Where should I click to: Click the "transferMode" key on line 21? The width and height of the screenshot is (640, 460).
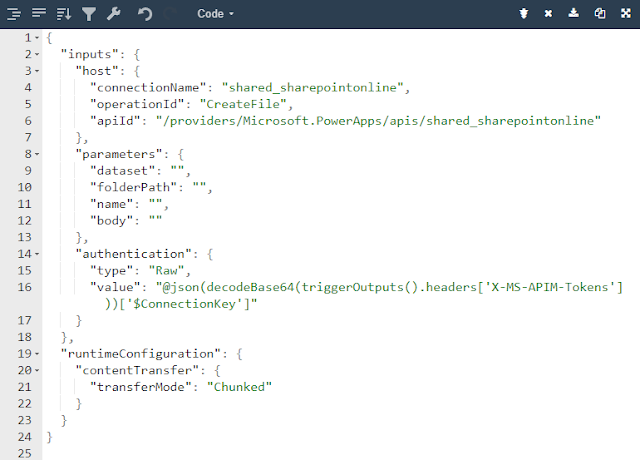point(140,387)
